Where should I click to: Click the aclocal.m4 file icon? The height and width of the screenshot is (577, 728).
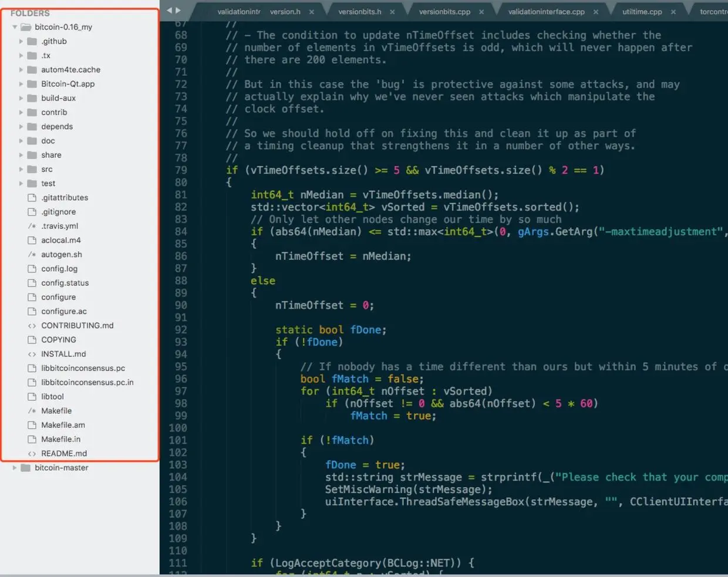point(32,240)
